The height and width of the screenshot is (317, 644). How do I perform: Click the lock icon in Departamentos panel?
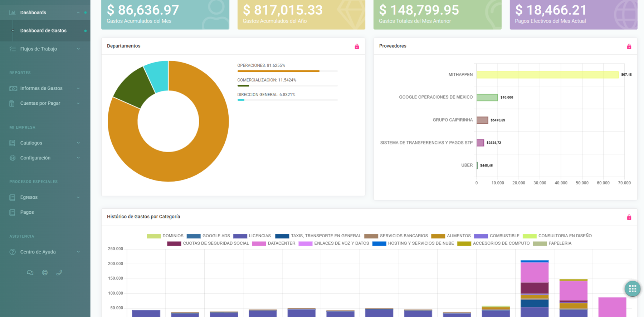357,46
